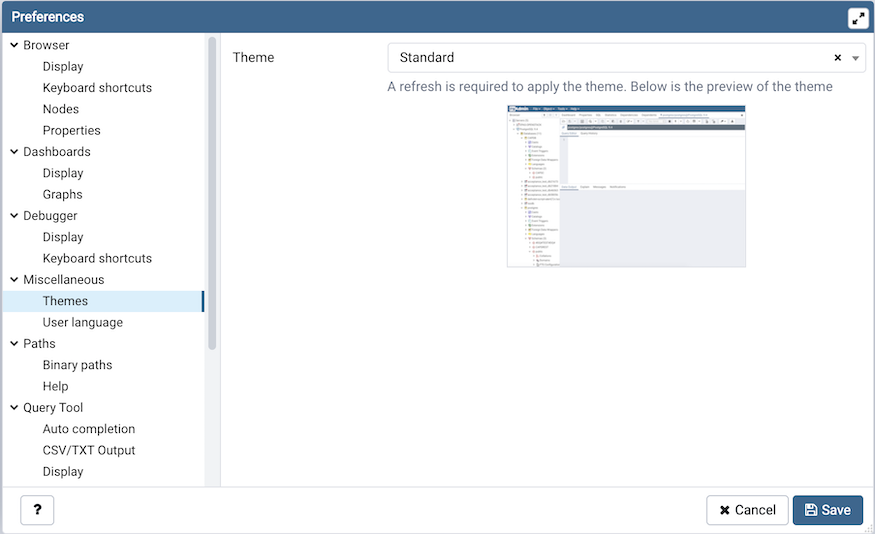Screen dimensions: 875x534
Task: Select Nodes under Browser
Action: coord(61,109)
